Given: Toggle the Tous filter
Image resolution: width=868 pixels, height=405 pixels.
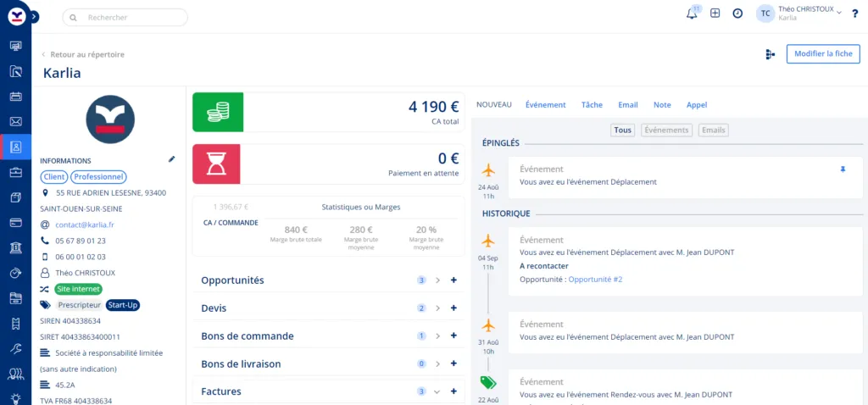Looking at the screenshot, I should click(623, 130).
